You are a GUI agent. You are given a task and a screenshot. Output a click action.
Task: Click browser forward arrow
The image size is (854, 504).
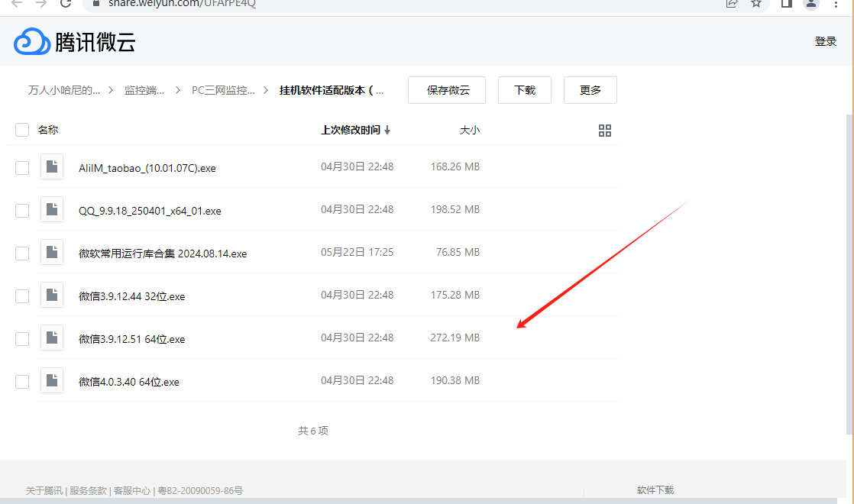pos(40,3)
